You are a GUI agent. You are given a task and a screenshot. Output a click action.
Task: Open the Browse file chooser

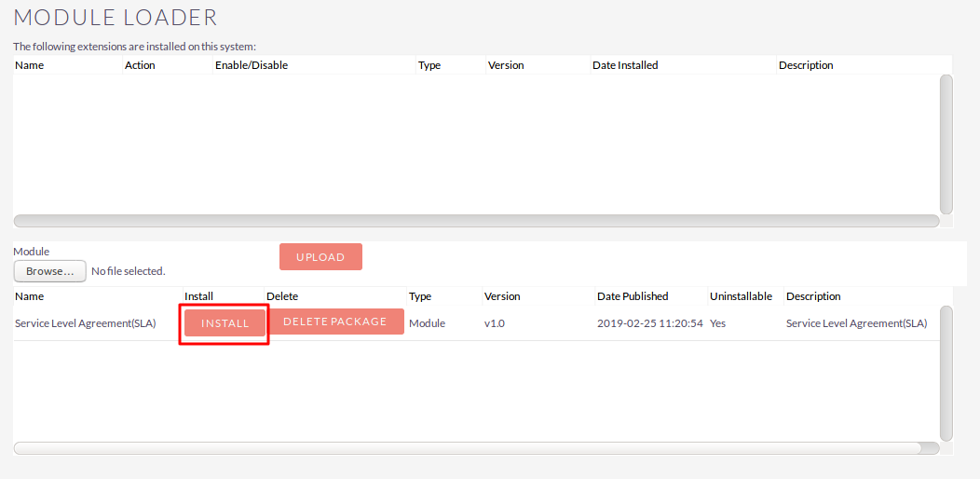50,271
